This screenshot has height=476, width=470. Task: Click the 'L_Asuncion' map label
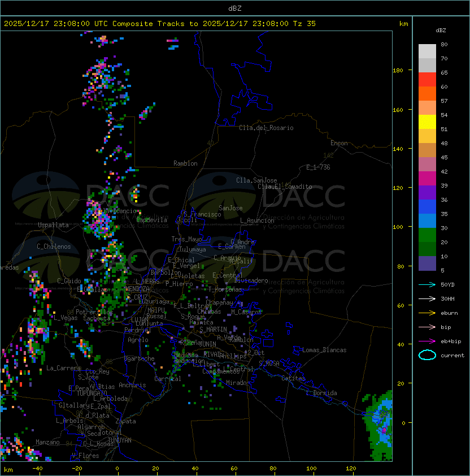[x=257, y=220]
